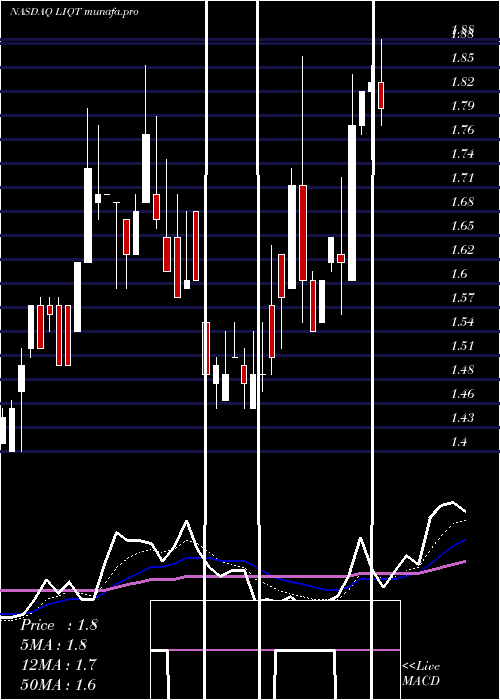Click the 1.82 price axis label

tap(462, 82)
